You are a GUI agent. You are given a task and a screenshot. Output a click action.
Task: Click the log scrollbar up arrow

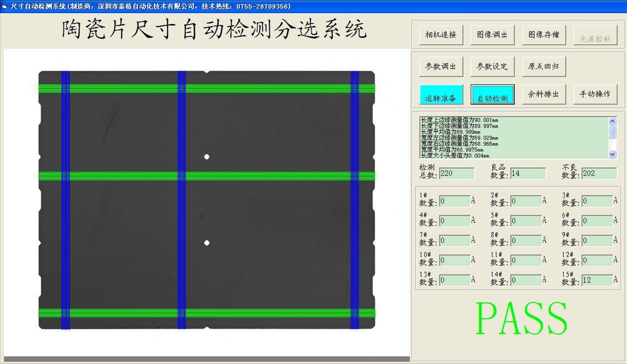click(x=613, y=121)
